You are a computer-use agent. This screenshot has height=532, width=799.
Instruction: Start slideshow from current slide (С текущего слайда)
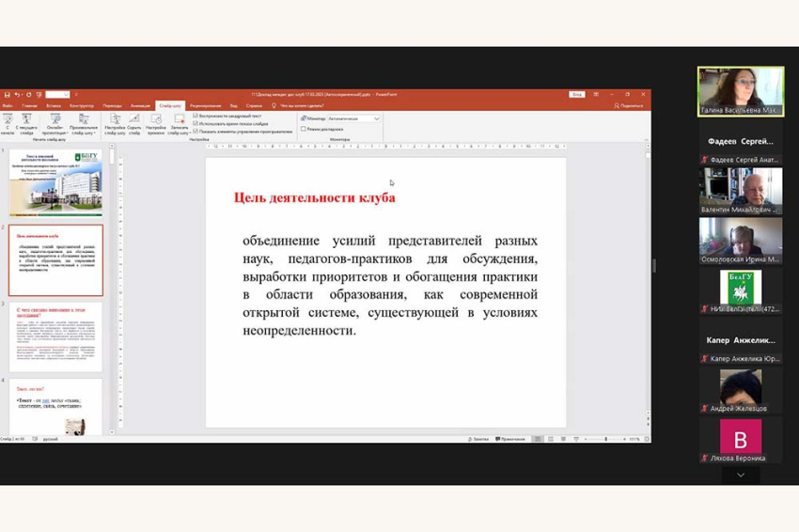[x=27, y=123]
